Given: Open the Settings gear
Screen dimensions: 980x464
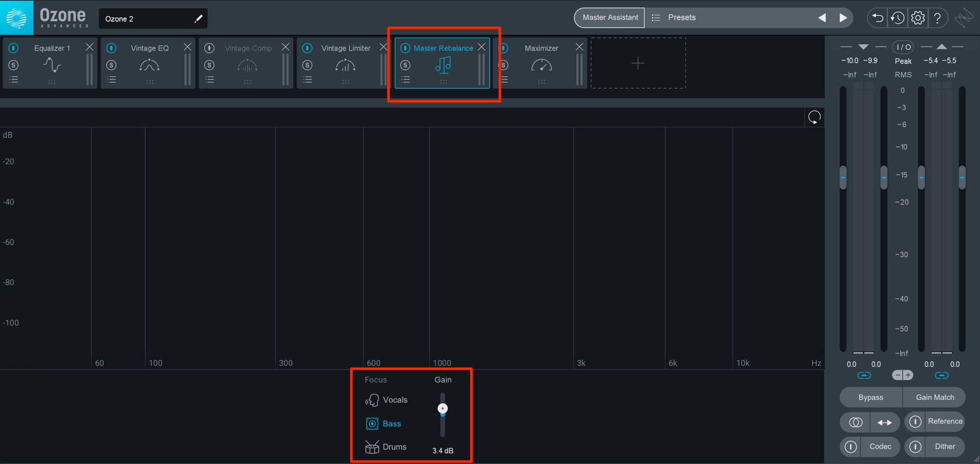Looking at the screenshot, I should click(918, 18).
